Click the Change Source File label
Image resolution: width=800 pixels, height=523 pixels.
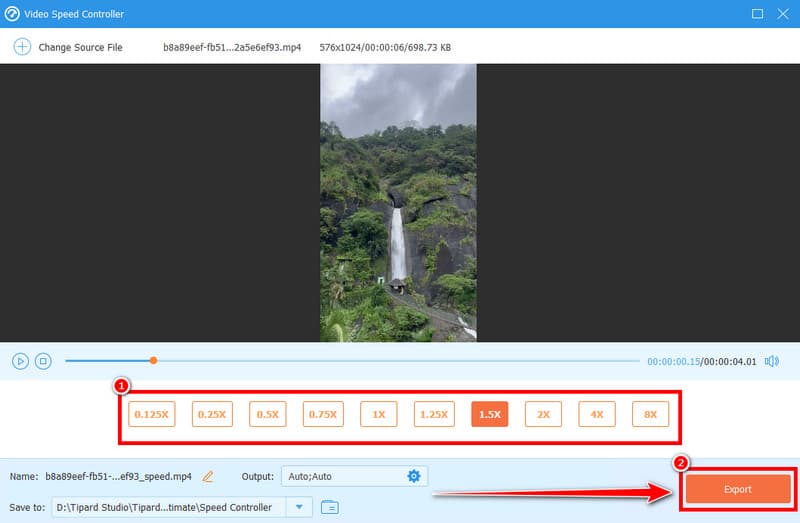pyautogui.click(x=81, y=47)
